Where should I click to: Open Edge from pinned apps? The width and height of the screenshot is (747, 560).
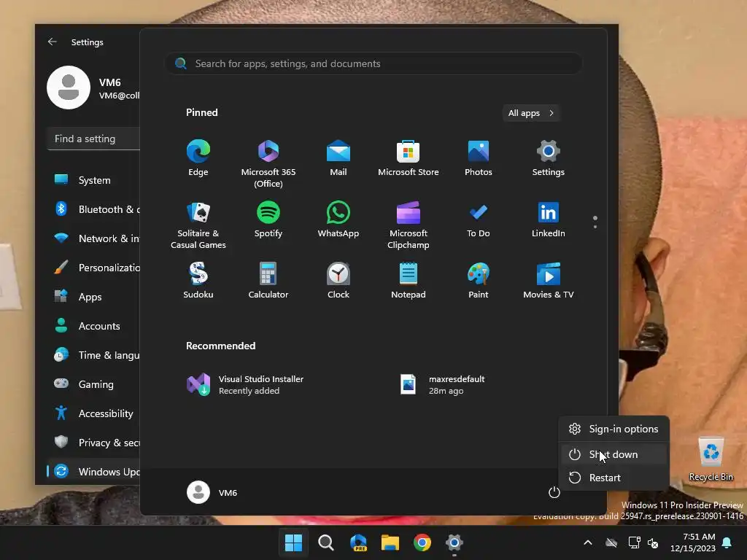click(198, 158)
